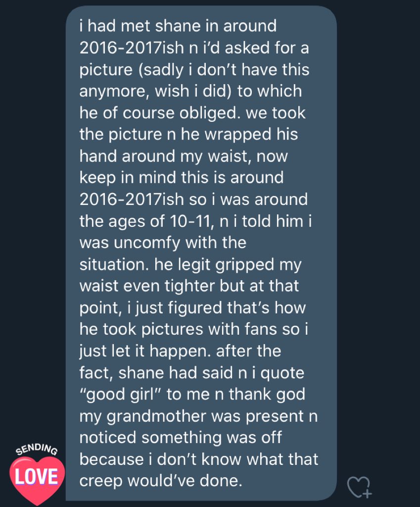Click the word "LOVE" inside the heart
Viewport: 420px width, 507px height.
point(36,476)
